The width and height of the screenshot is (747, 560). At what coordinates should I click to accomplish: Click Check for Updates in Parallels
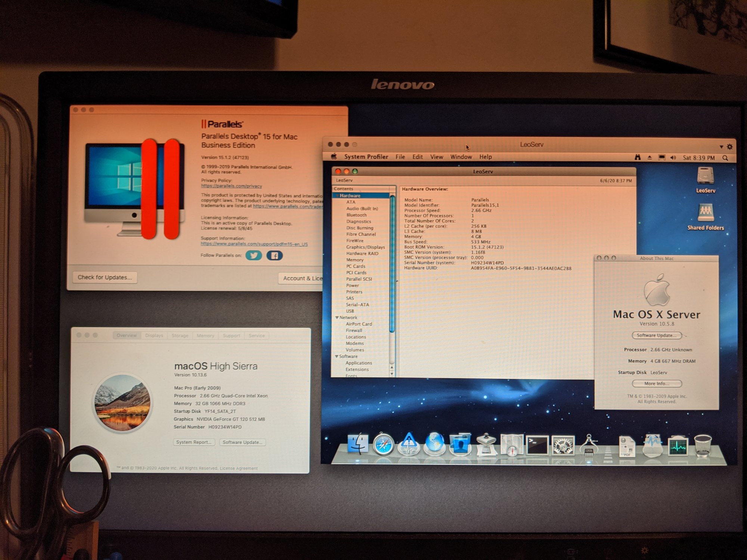click(105, 277)
